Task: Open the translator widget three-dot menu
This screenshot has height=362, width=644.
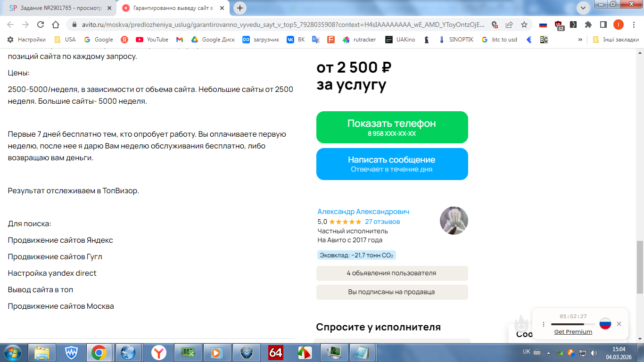Action: click(544, 324)
